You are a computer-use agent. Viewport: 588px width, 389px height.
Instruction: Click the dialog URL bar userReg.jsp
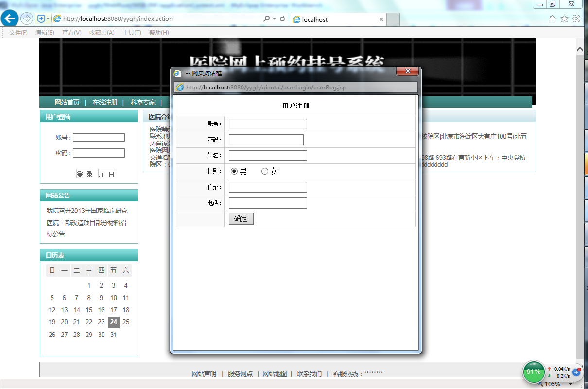[x=296, y=88]
